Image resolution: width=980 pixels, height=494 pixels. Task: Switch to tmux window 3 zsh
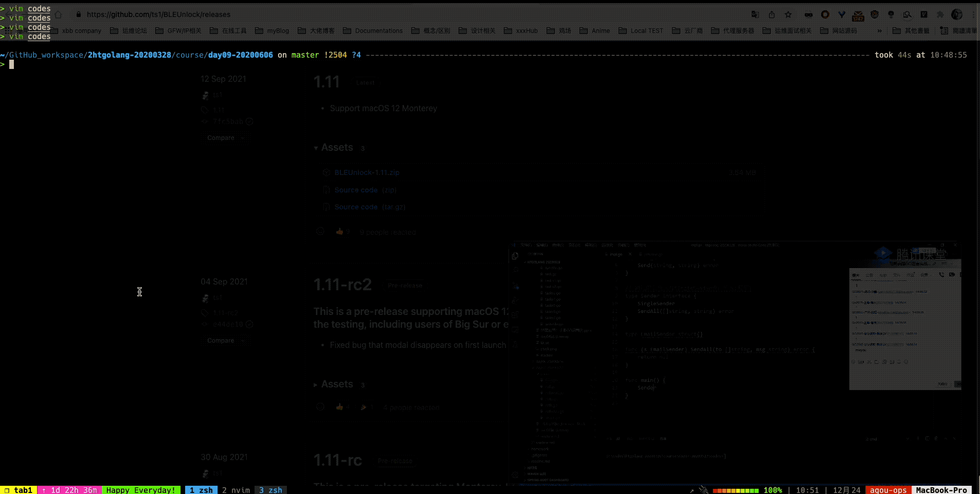tap(271, 490)
